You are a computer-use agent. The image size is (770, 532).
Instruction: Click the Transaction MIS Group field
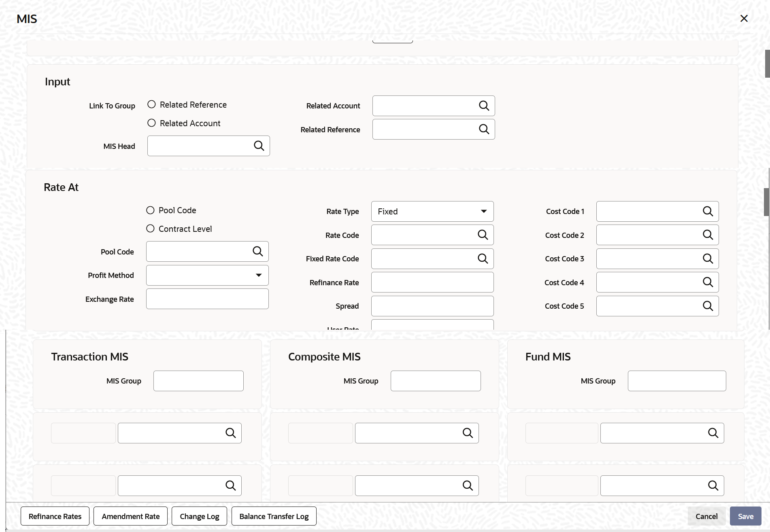click(198, 381)
